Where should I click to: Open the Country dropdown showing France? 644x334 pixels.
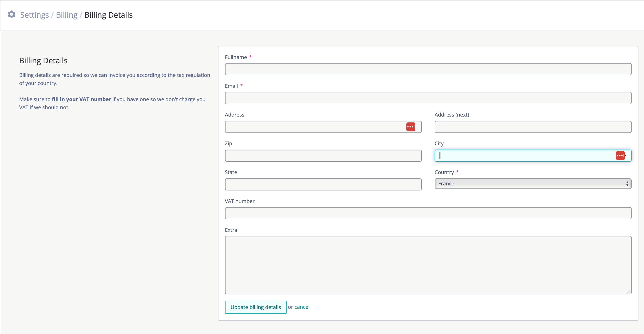tap(530, 184)
